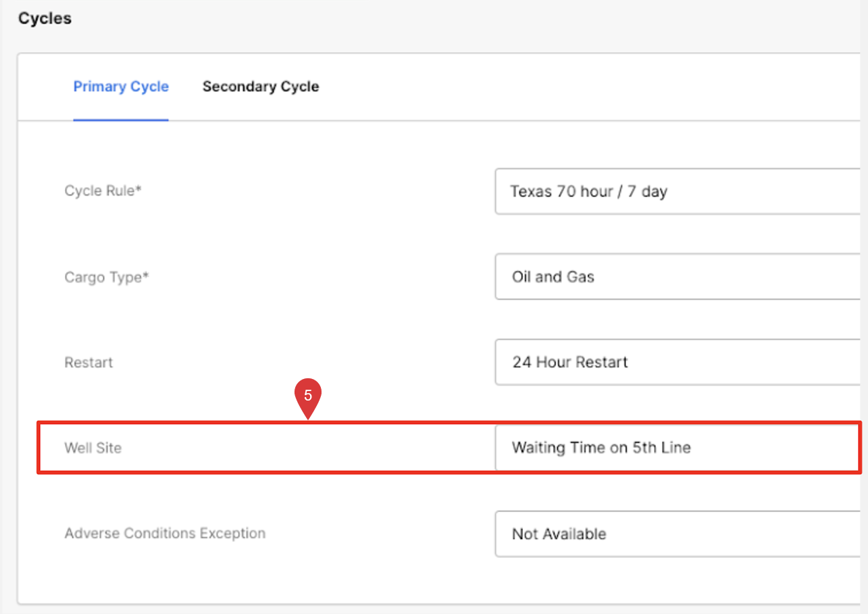Click the divider line below the tabs
Screen dimensions: 868x614
tap(473, 120)
